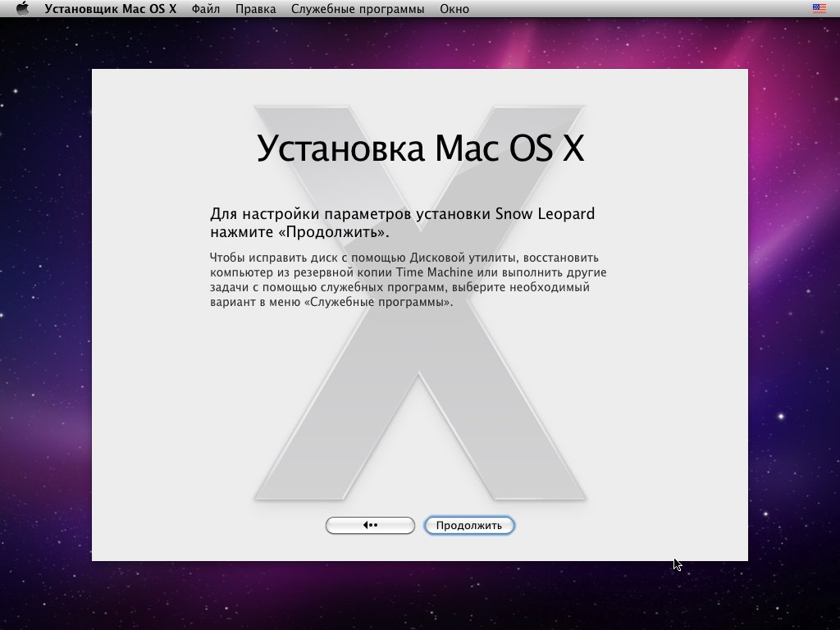This screenshot has width=840, height=630.
Task: Click the empty menu bar area right of Окно
Action: coord(640,9)
